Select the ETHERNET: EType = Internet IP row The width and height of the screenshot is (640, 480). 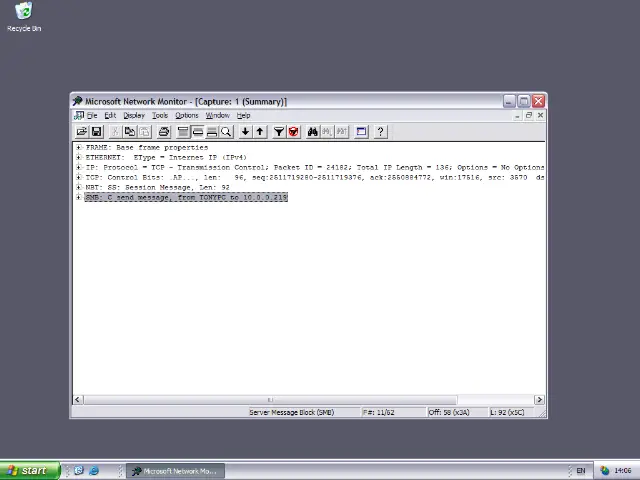[x=166, y=157]
